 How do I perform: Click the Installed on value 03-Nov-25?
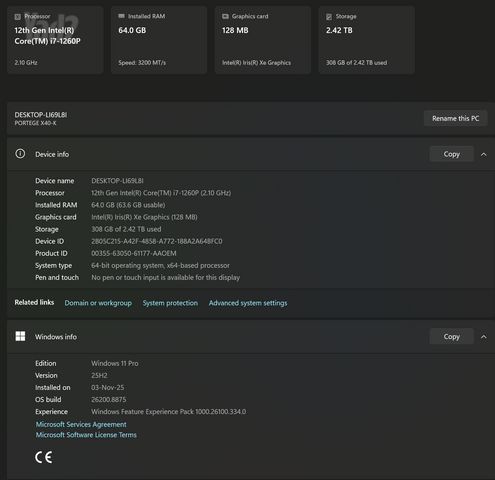point(108,388)
